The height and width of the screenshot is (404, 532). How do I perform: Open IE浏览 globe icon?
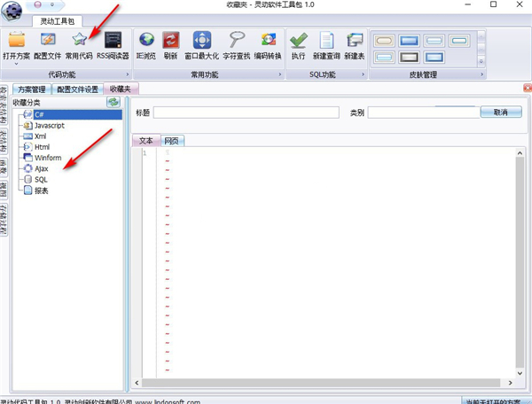pyautogui.click(x=147, y=41)
